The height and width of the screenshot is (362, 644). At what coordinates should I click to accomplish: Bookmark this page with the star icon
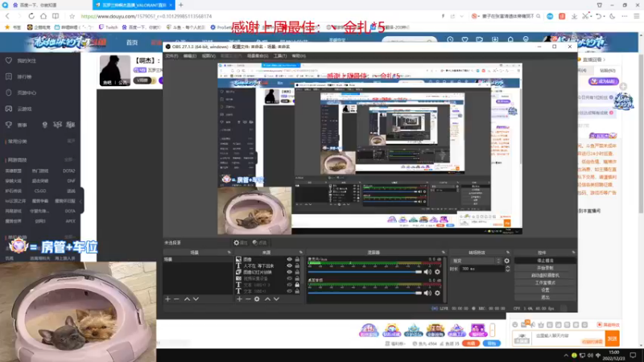pyautogui.click(x=72, y=16)
